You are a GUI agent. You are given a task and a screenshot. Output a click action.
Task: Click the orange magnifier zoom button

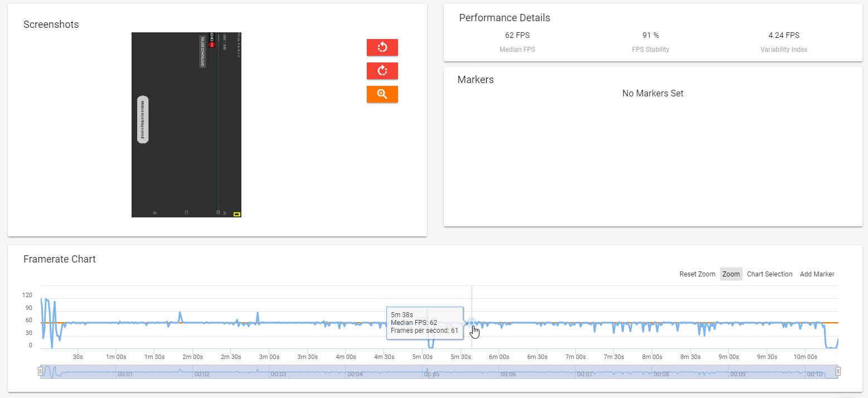point(382,94)
